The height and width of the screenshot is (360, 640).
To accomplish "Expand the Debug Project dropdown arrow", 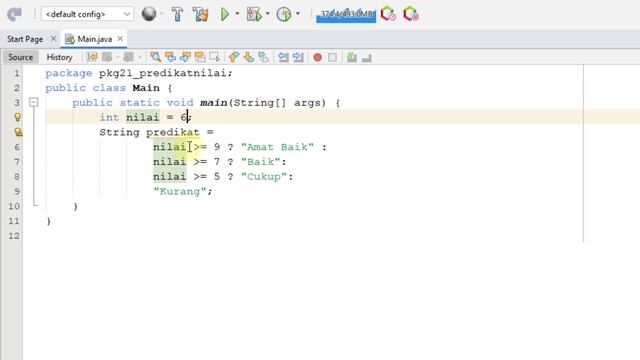I will coord(267,14).
